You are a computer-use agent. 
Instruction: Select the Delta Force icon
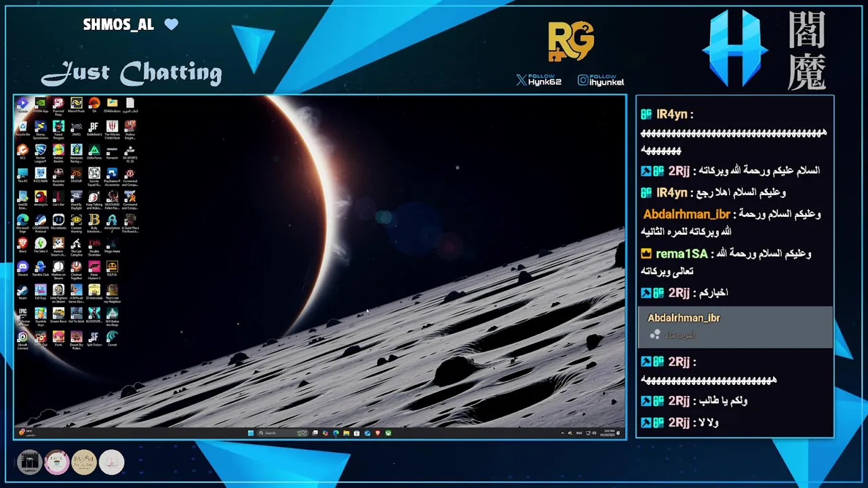pyautogui.click(x=94, y=151)
